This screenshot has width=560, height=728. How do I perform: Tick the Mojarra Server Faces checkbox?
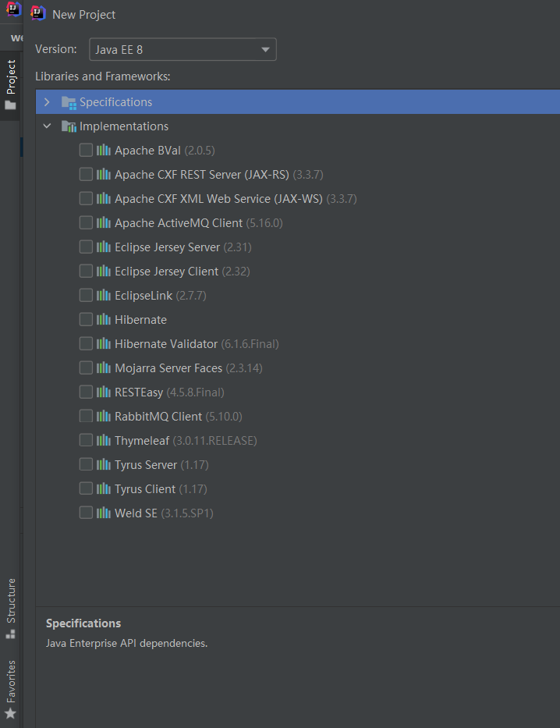[86, 368]
